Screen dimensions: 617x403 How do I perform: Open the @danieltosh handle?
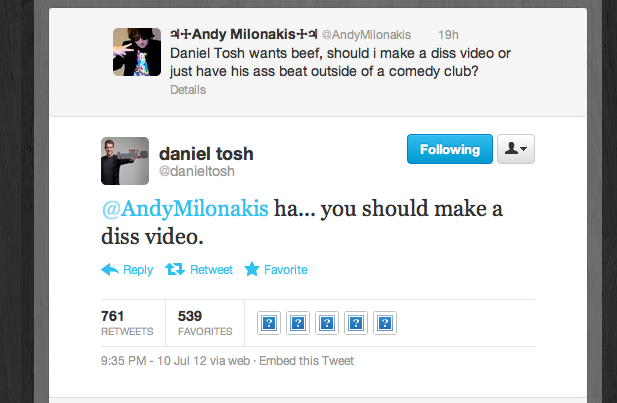tap(197, 172)
